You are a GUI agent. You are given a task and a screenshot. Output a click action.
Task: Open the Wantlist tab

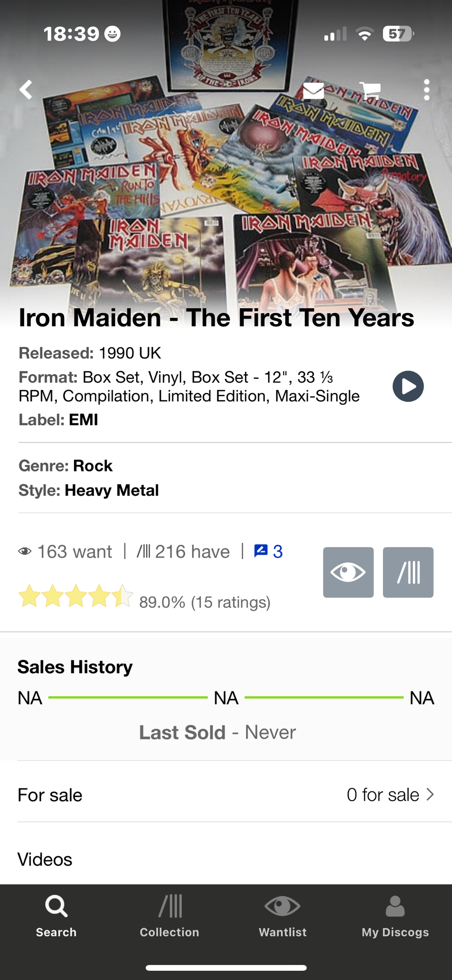pyautogui.click(x=282, y=915)
